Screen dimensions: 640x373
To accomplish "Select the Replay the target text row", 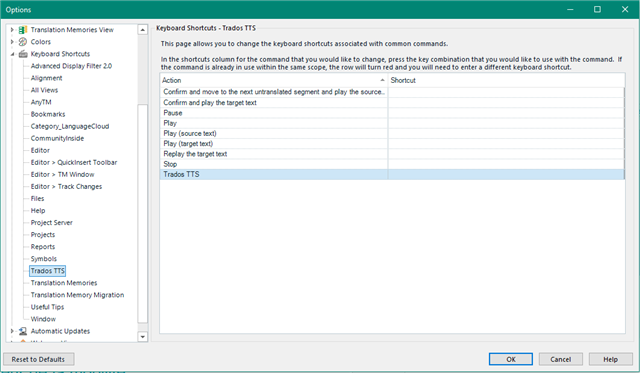I will [x=392, y=154].
